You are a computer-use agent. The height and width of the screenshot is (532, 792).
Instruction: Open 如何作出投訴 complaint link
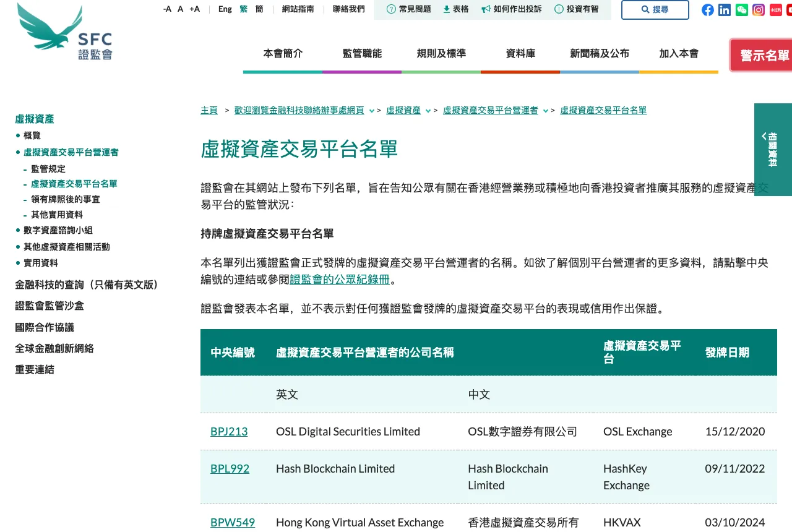tap(511, 9)
